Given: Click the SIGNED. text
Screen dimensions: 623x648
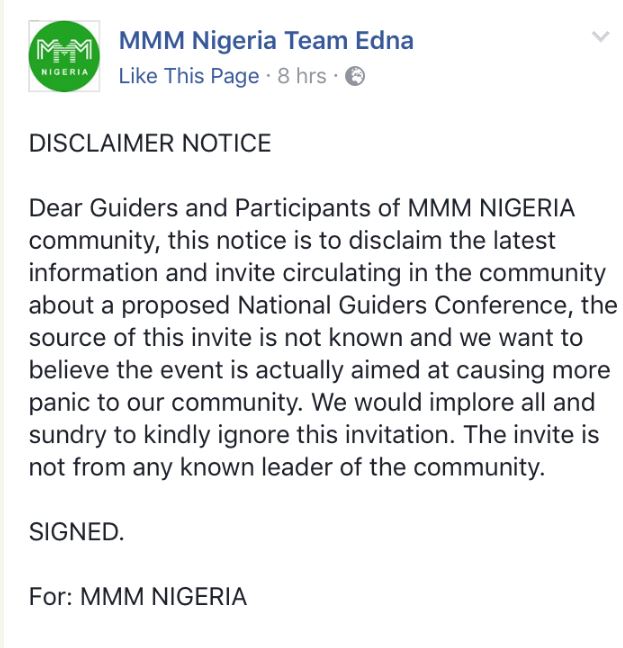Looking at the screenshot, I should (x=77, y=532).
